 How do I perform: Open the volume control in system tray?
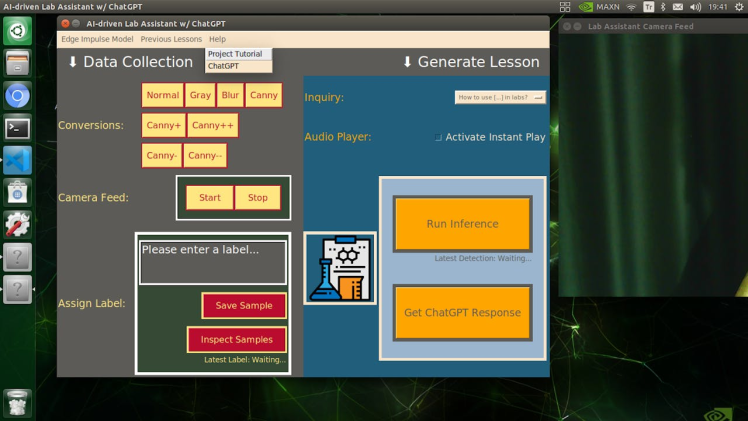tap(695, 7)
